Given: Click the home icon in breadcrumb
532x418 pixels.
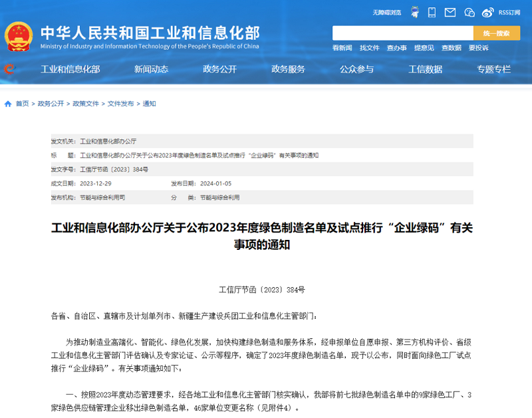Looking at the screenshot, I should click(8, 104).
